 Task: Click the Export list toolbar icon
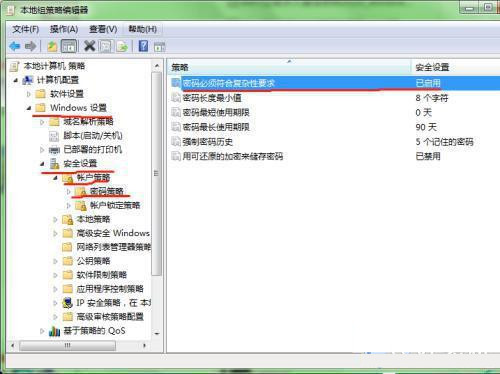point(122,46)
